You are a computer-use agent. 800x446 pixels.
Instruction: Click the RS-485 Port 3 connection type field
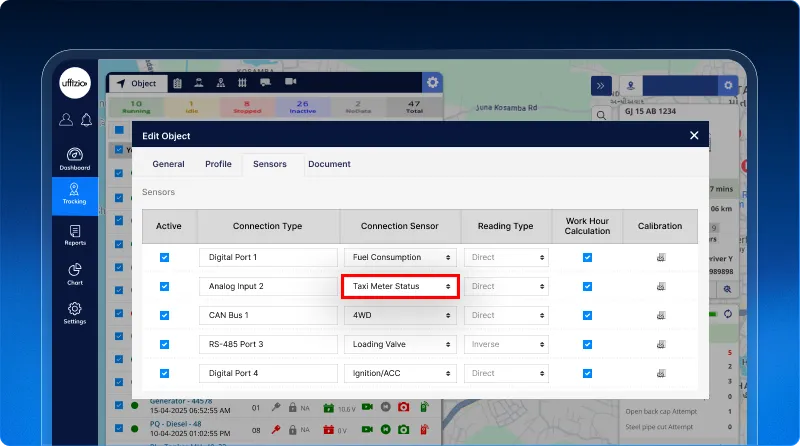pyautogui.click(x=268, y=344)
